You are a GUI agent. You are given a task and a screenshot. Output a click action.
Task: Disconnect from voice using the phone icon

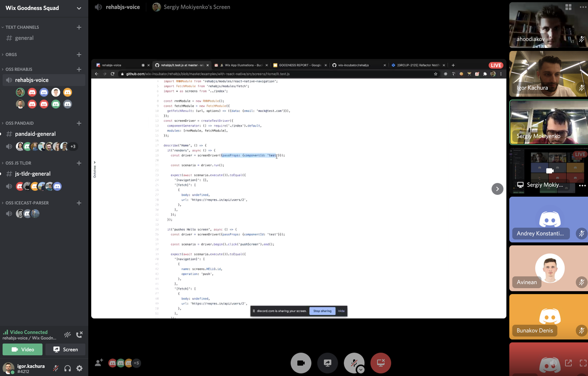pos(80,335)
